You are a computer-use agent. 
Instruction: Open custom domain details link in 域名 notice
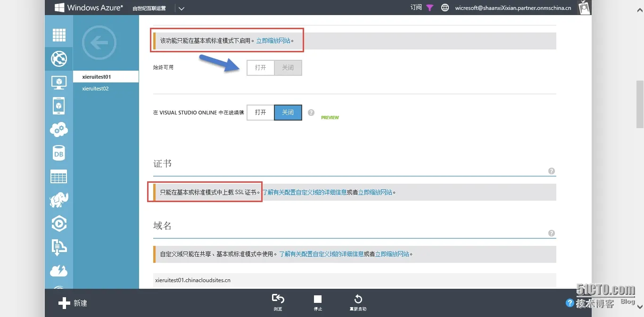[322, 254]
